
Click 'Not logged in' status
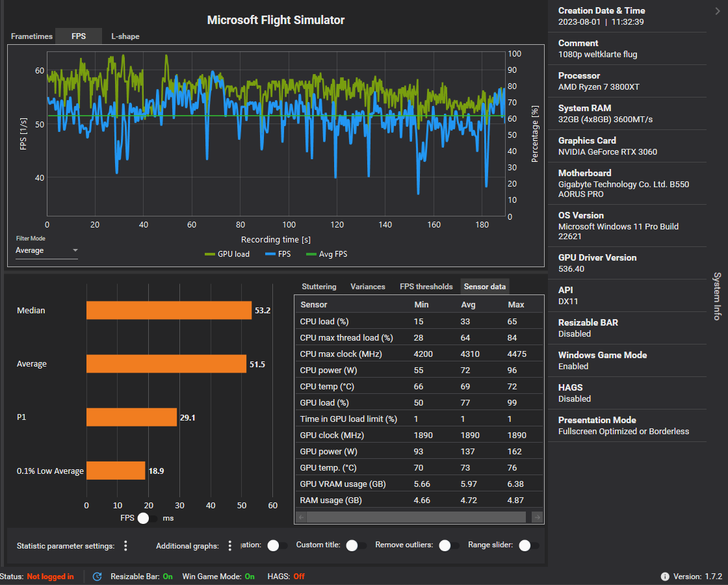50,576
